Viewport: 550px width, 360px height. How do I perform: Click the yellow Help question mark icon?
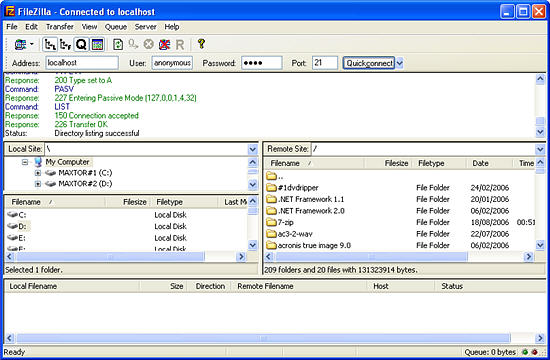click(201, 44)
